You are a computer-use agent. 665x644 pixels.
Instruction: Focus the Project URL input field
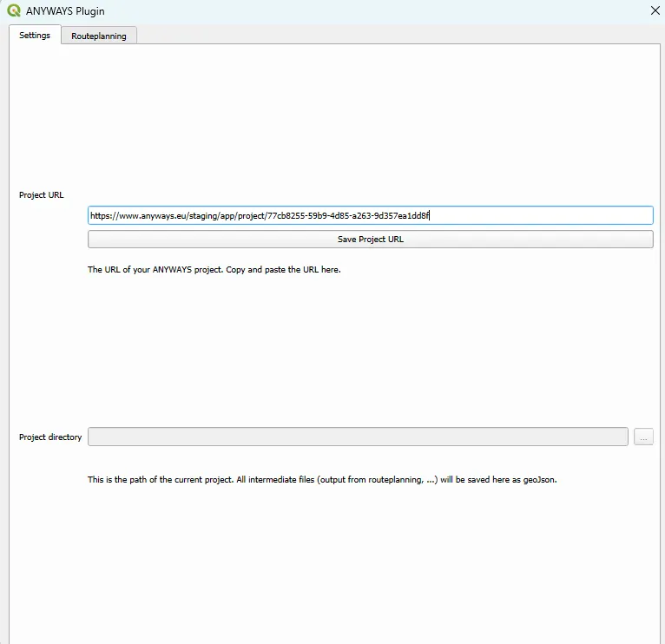click(370, 215)
